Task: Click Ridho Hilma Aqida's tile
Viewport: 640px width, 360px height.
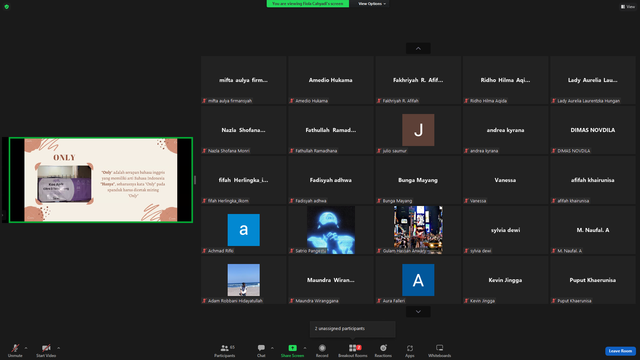Action: (505, 80)
